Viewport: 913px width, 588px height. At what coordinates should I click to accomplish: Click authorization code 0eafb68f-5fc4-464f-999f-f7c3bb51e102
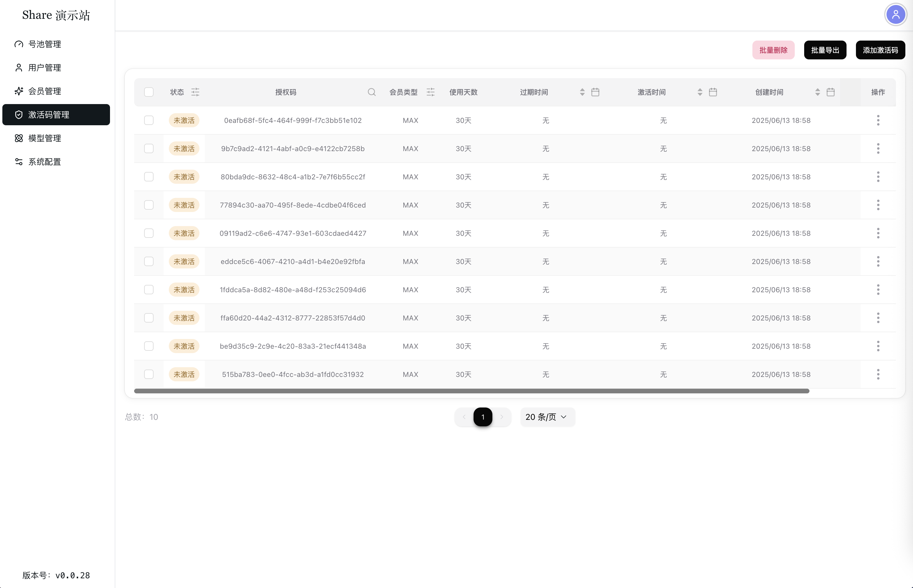(x=293, y=120)
